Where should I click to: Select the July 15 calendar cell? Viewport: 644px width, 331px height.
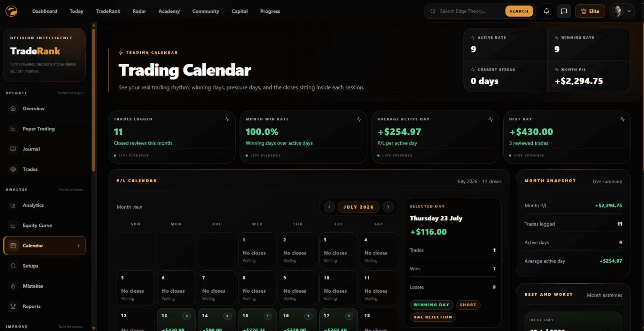[x=257, y=320]
